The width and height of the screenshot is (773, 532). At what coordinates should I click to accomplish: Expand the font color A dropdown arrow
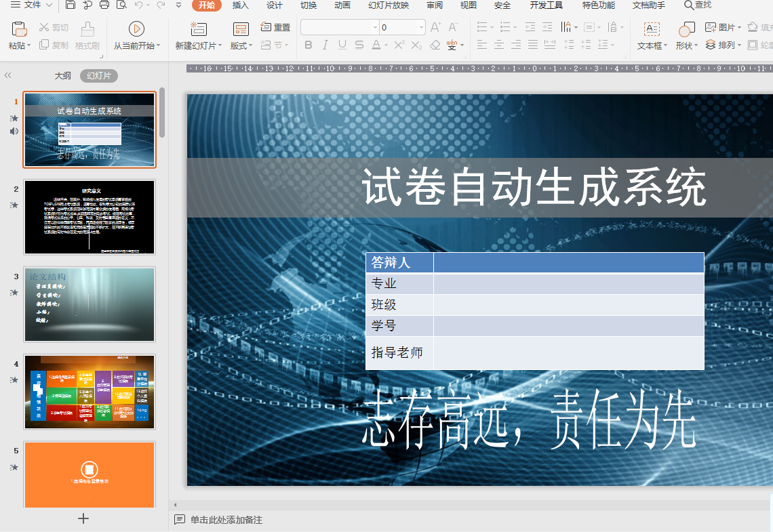coord(386,45)
